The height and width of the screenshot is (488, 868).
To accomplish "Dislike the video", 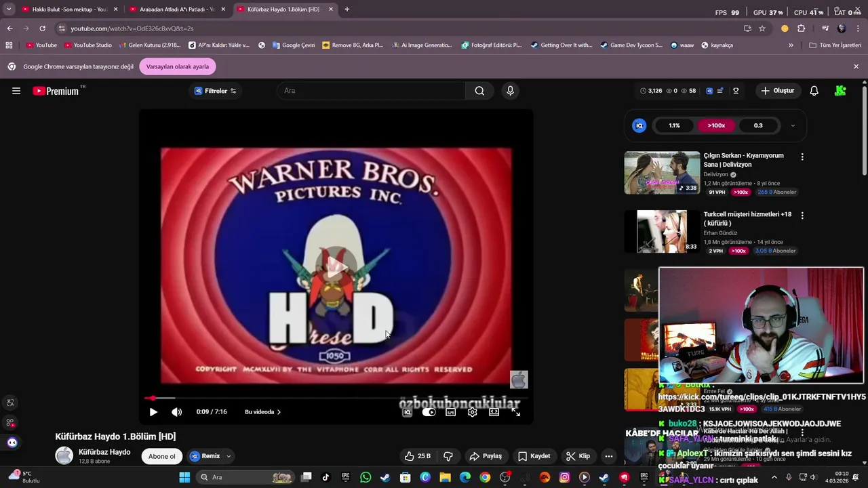I will pyautogui.click(x=448, y=456).
